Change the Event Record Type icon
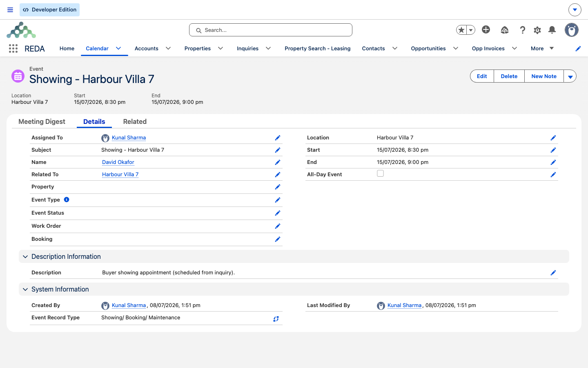The width and height of the screenshot is (588, 368). point(276,319)
